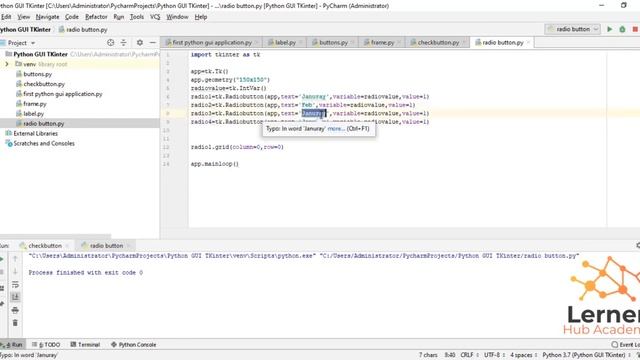Screen dimensions: 640x360
Task: Hide the Project panel with minus icon
Action: [x=153, y=42]
